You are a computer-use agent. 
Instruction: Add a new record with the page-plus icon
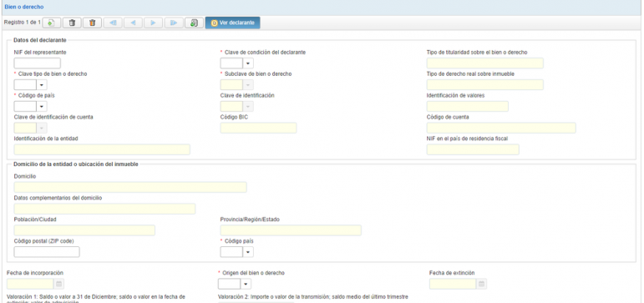click(51, 23)
